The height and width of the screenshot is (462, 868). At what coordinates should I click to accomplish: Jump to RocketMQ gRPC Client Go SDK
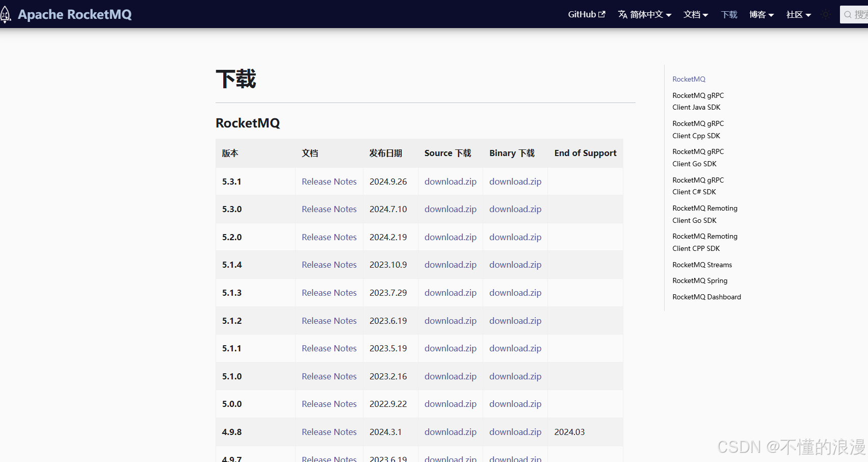698,158
